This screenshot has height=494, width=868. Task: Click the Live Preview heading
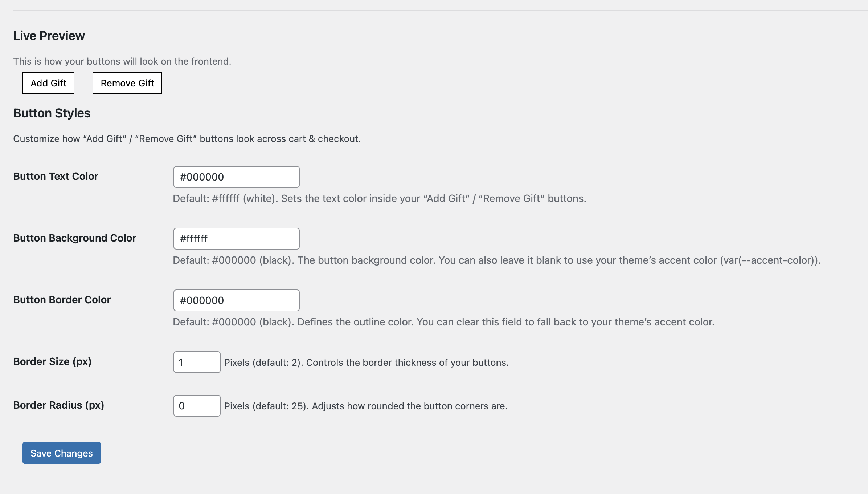click(x=49, y=35)
